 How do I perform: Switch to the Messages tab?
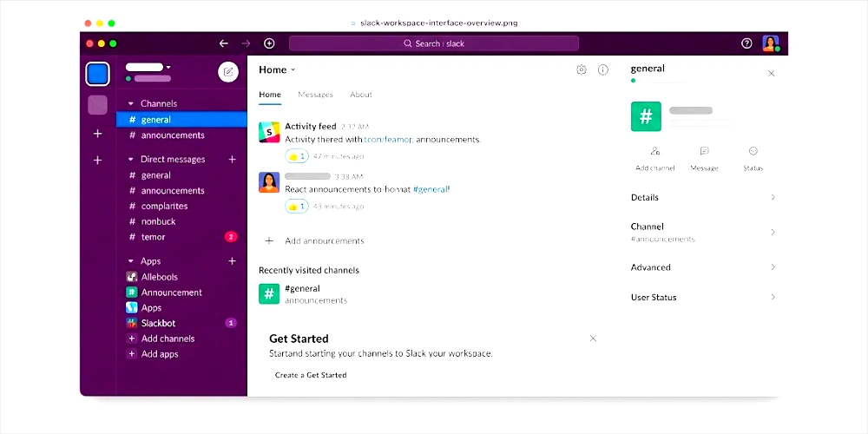point(316,95)
